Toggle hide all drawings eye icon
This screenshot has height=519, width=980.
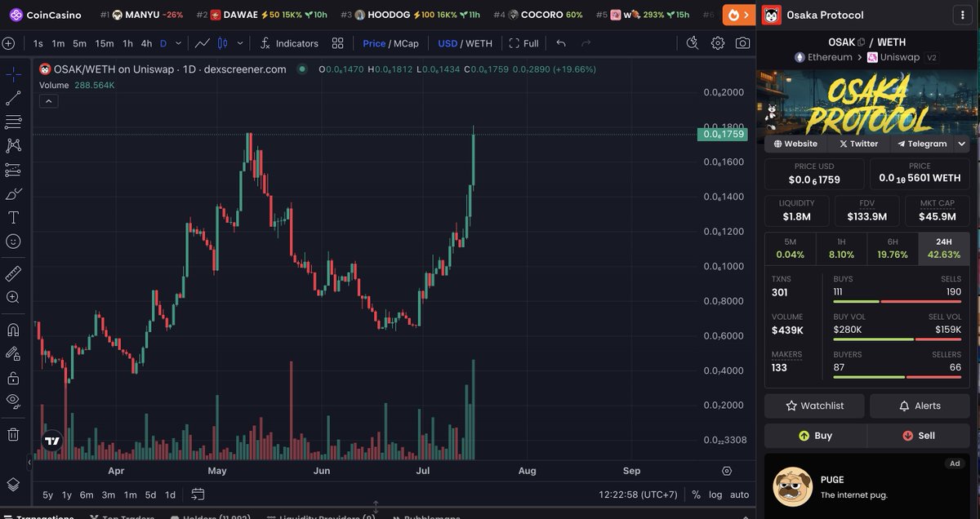click(x=13, y=401)
